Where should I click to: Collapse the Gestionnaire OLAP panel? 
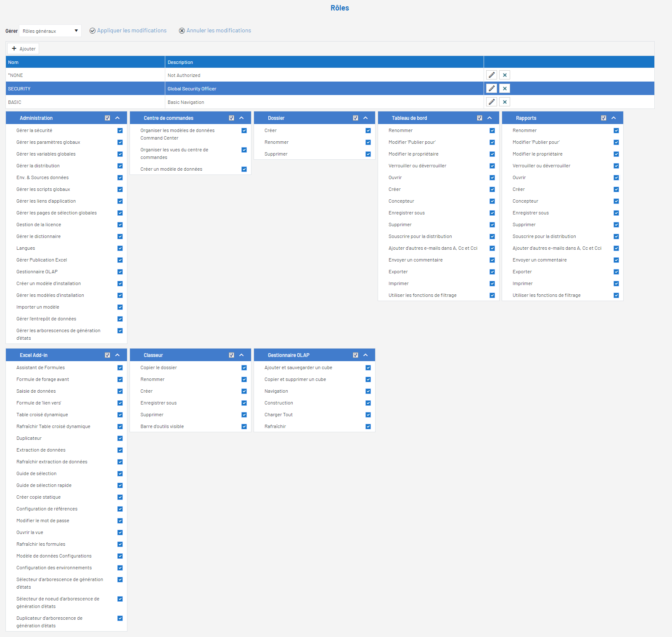365,355
